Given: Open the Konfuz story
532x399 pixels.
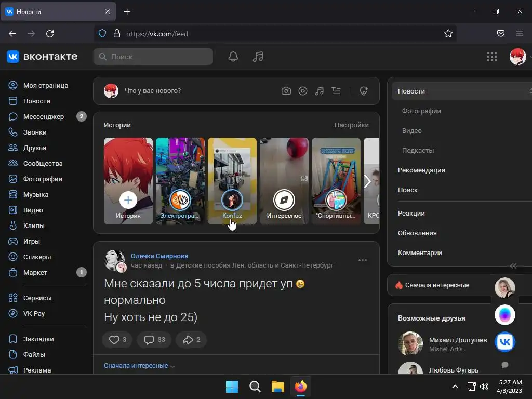Looking at the screenshot, I should click(x=232, y=181).
